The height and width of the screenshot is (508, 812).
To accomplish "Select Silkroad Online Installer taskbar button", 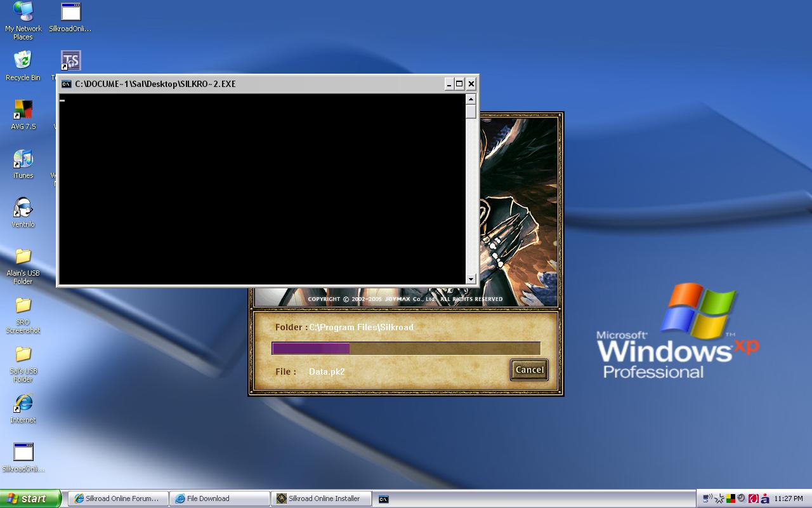I will click(321, 498).
